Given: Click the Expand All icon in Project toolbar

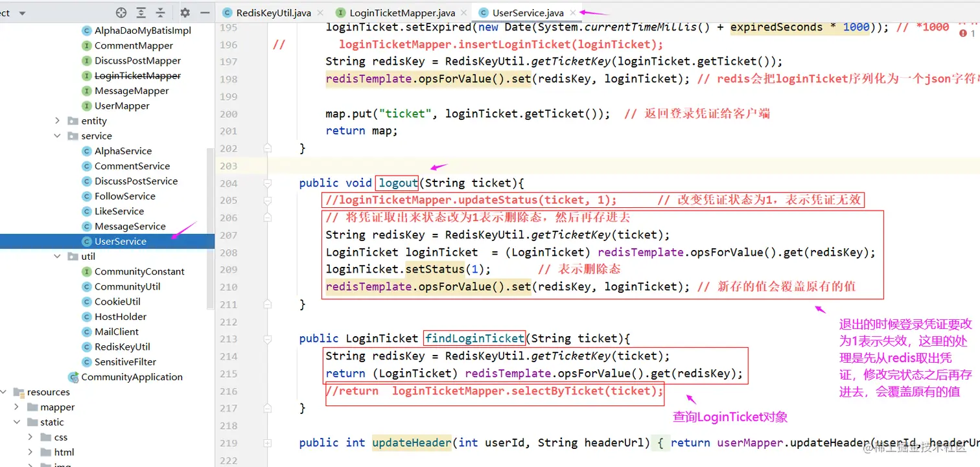Looking at the screenshot, I should (141, 12).
